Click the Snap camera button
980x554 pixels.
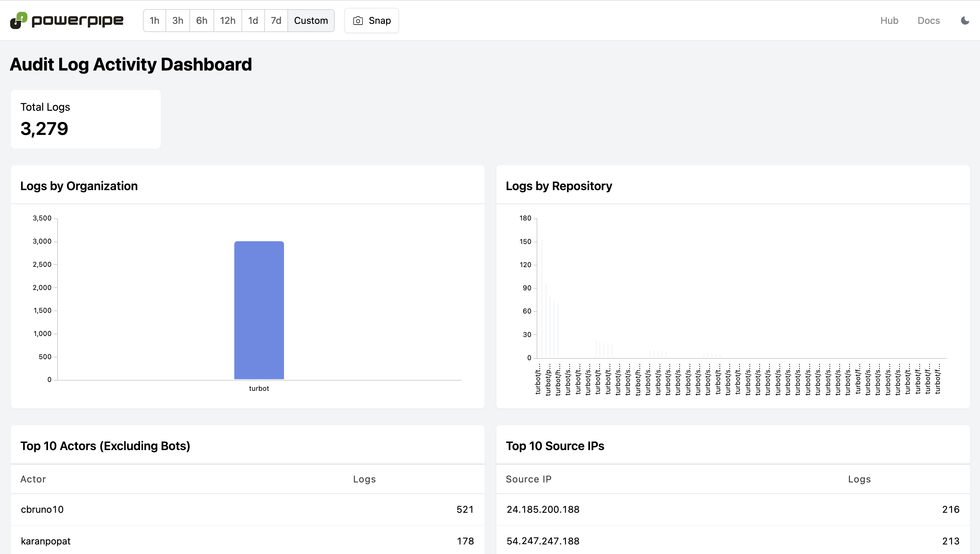(371, 20)
